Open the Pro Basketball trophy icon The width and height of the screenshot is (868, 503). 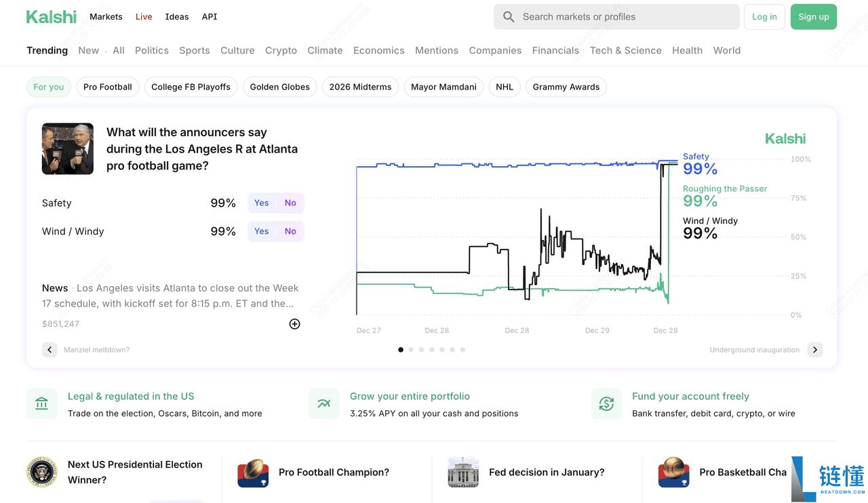(x=674, y=472)
